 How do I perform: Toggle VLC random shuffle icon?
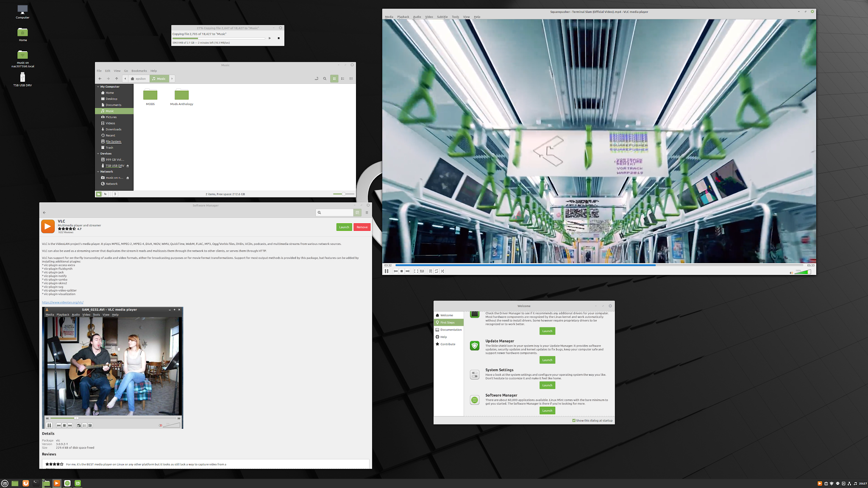tap(442, 271)
